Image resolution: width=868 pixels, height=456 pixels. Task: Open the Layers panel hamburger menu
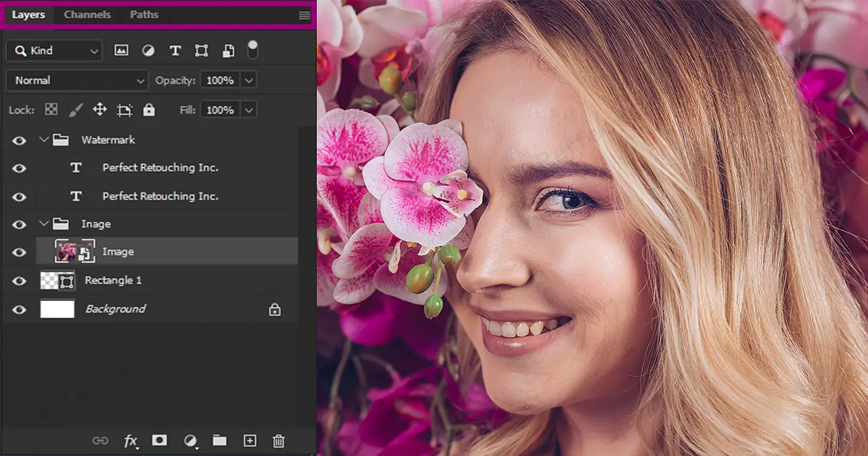tap(305, 15)
